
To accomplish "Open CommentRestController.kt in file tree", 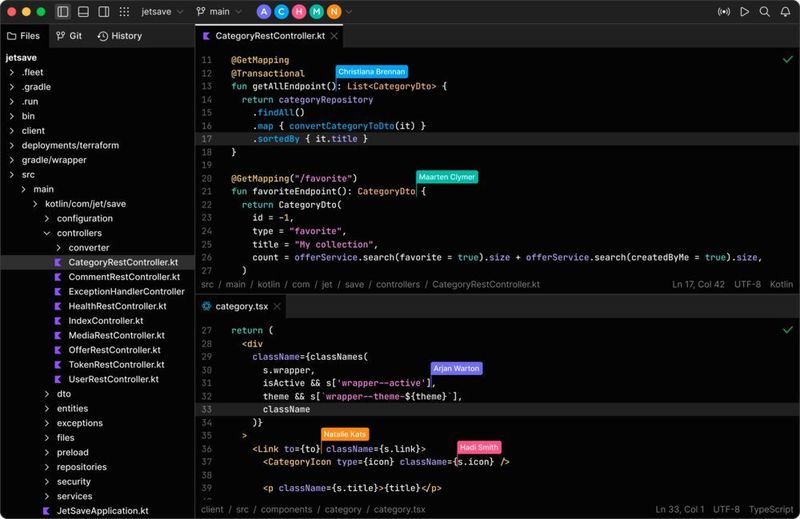I will pos(124,277).
